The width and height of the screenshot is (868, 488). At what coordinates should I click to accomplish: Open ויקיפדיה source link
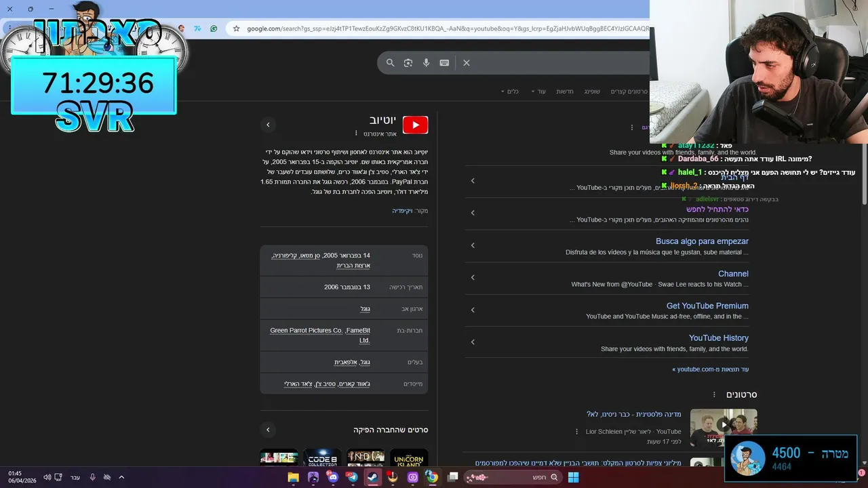pos(402,211)
